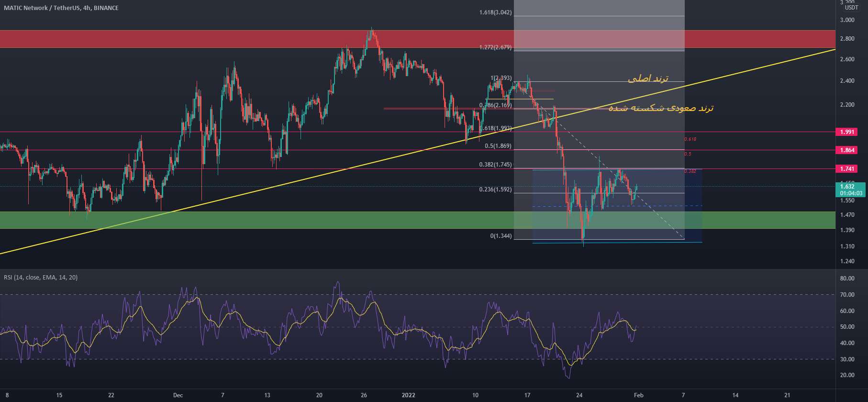The height and width of the screenshot is (402, 868).
Task: Click the RSI axis value 30.00
Action: point(847,359)
